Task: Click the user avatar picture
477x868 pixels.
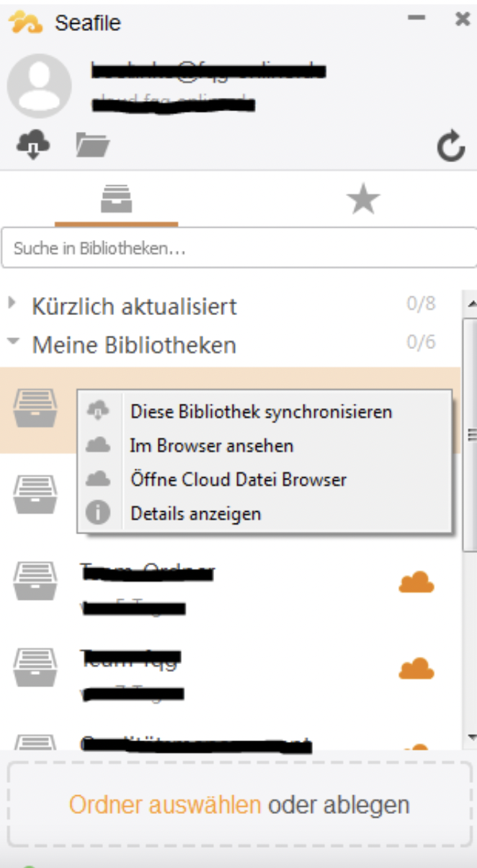Action: (40, 84)
